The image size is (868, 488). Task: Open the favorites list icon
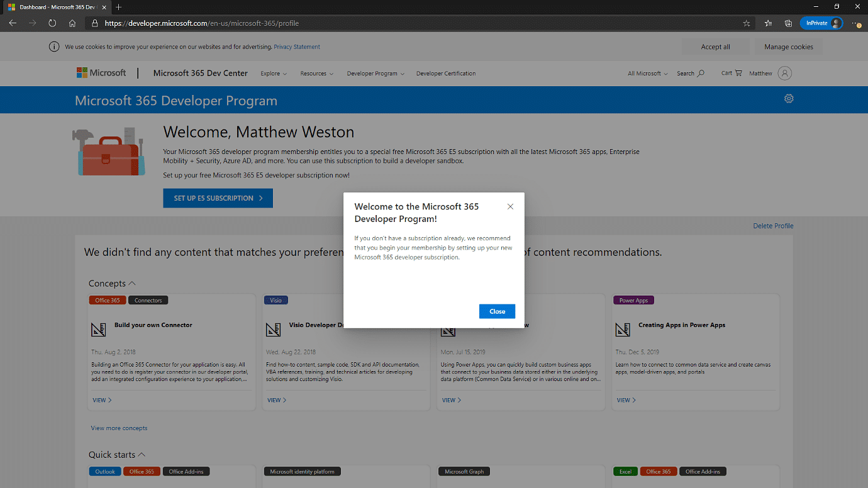tap(769, 23)
